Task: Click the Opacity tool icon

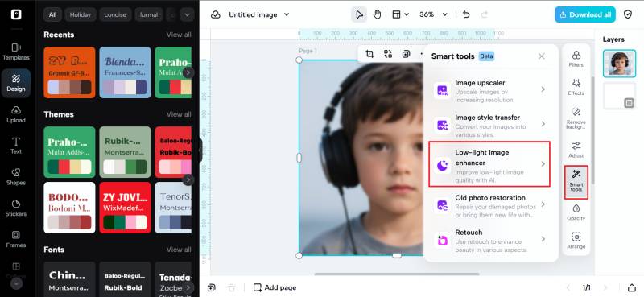Action: pos(576,212)
